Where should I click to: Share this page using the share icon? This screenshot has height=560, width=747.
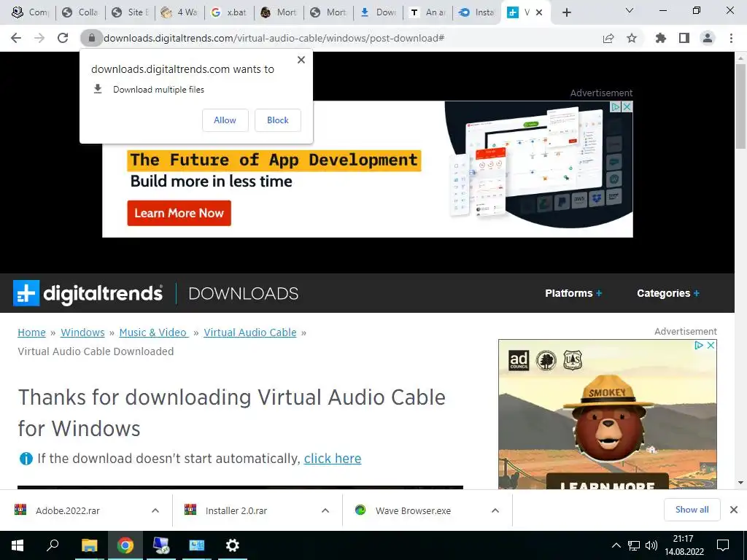click(x=608, y=38)
